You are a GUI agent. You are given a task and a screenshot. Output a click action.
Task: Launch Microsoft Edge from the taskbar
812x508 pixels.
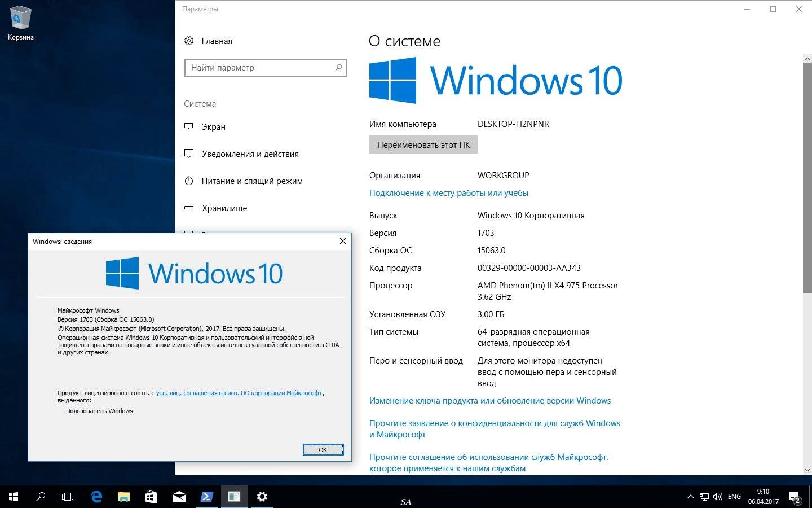[96, 497]
